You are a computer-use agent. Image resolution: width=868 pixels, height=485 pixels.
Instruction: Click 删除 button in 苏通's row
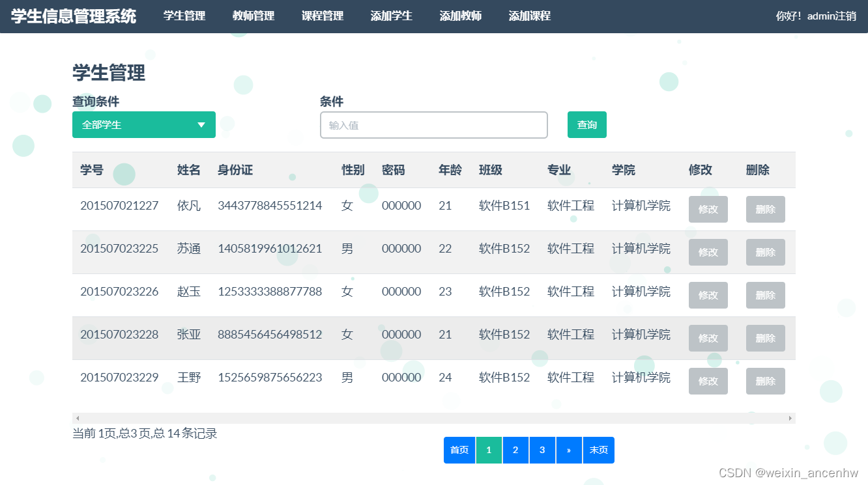point(766,253)
